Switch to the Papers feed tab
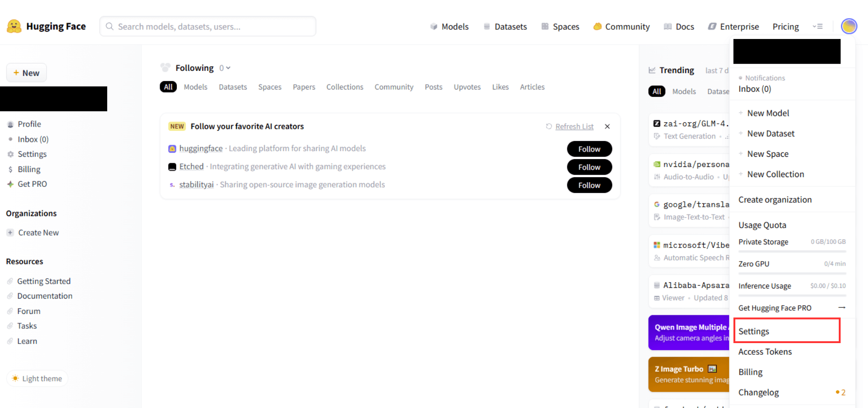868x408 pixels. click(304, 87)
